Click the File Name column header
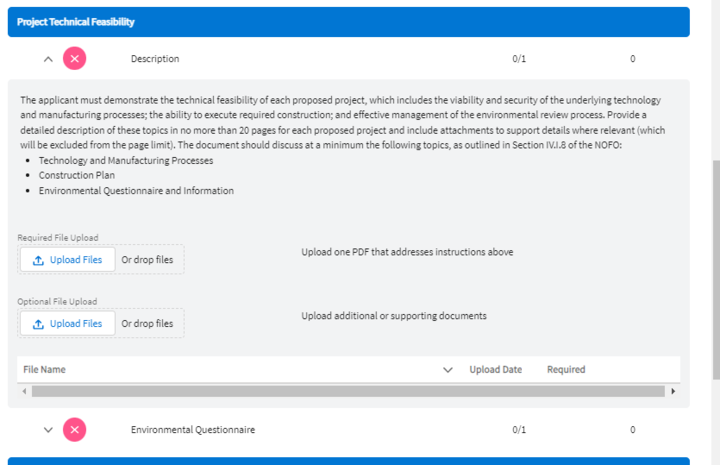The width and height of the screenshot is (720, 465). [45, 370]
